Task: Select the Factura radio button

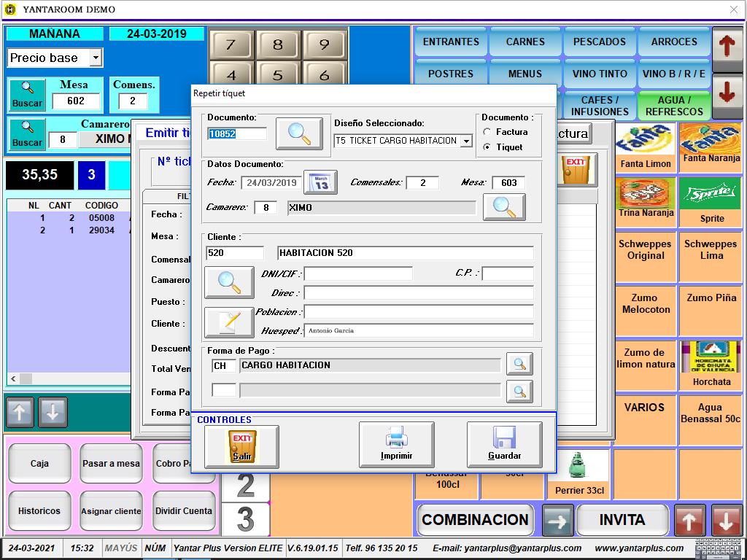Action: [x=487, y=132]
